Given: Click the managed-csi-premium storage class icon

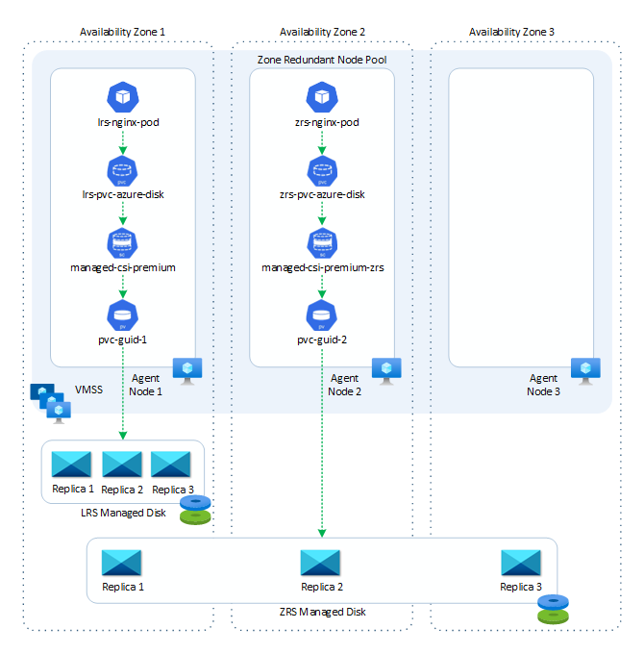Looking at the screenshot, I should 122,244.
